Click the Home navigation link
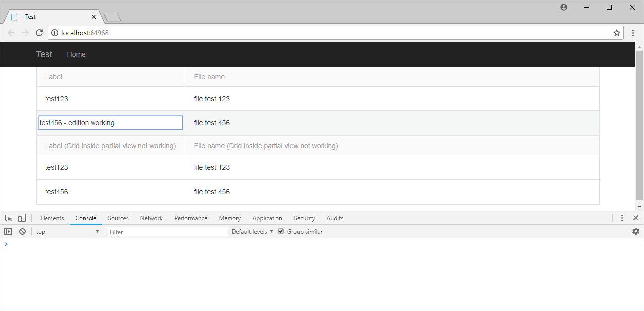Viewport: 644px width, 311px height. coord(76,55)
